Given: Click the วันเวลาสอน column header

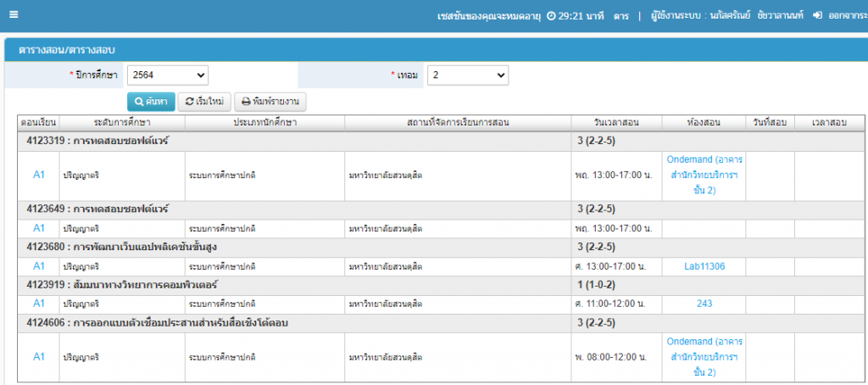Looking at the screenshot, I should click(x=616, y=123).
